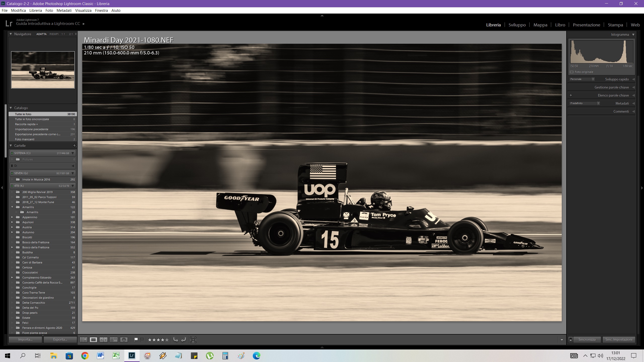
Task: Open Compare view (X|Y) icon
Action: (x=103, y=340)
